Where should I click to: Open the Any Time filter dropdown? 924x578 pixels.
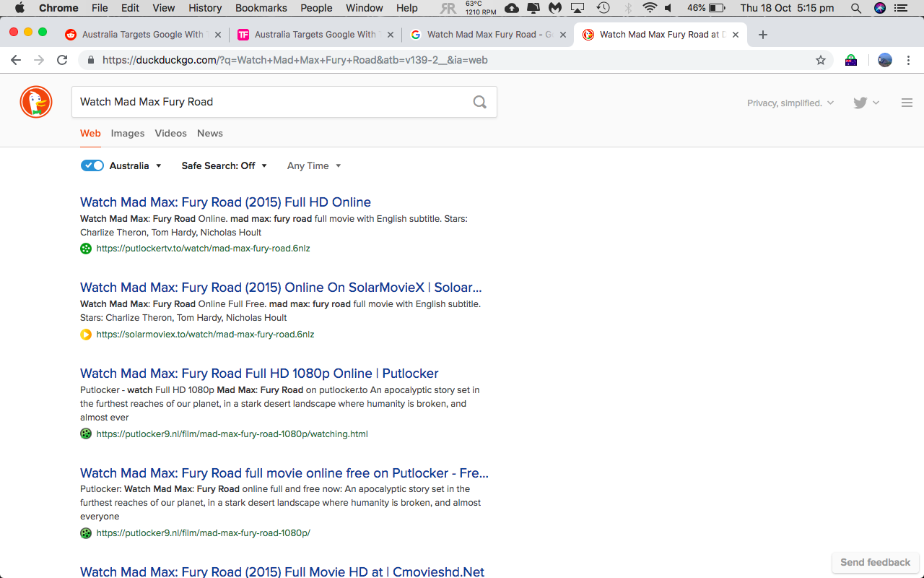314,165
